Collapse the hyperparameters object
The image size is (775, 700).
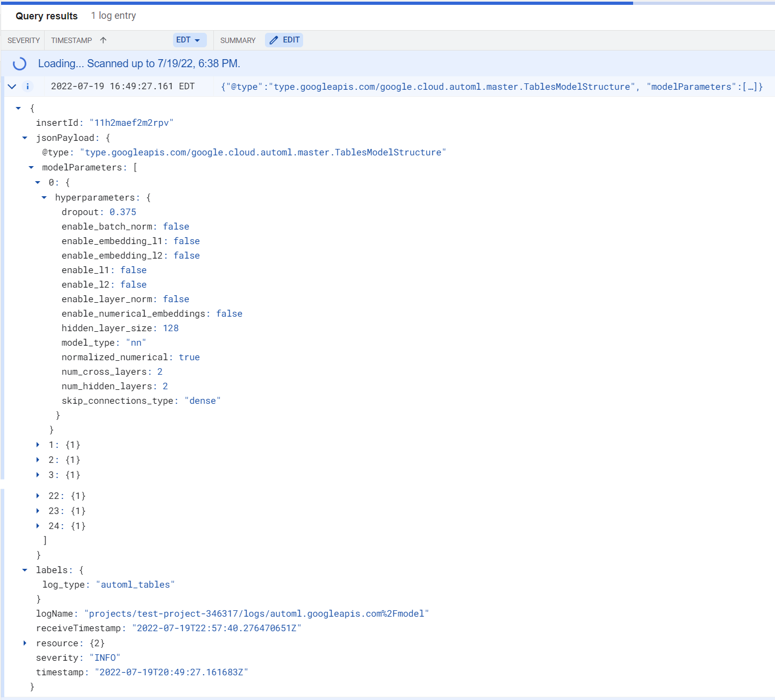coord(44,197)
